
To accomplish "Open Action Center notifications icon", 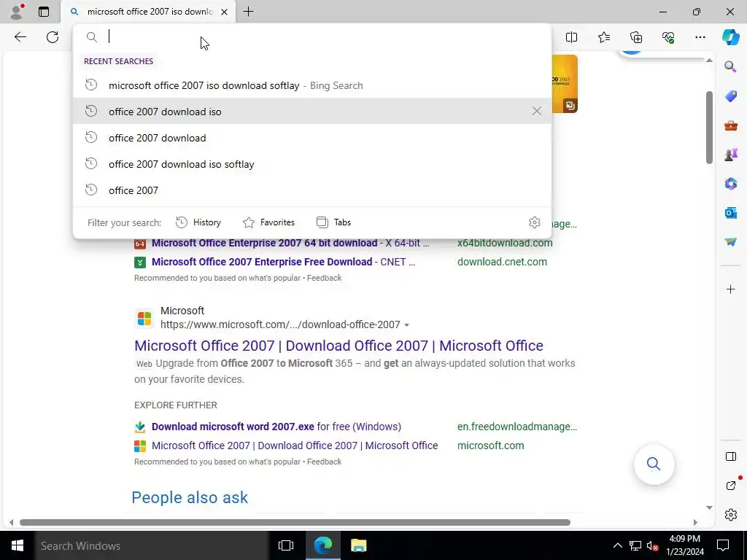I will tap(723, 545).
